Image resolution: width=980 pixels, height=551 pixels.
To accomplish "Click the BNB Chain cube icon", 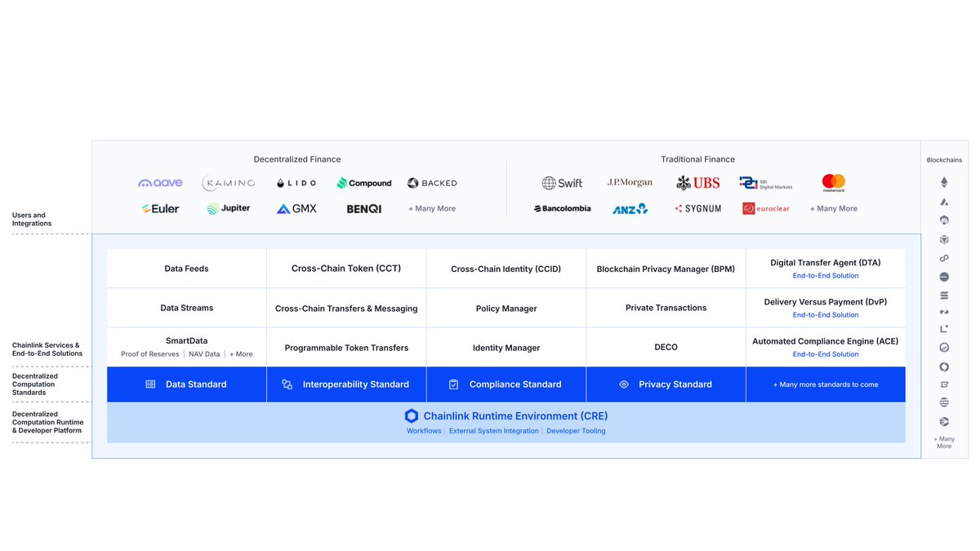I will (x=944, y=239).
